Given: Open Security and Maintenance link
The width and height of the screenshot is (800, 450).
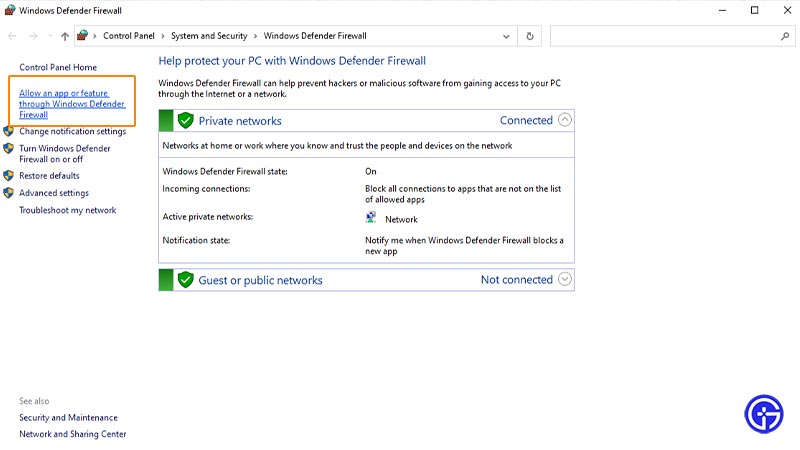Looking at the screenshot, I should (68, 417).
